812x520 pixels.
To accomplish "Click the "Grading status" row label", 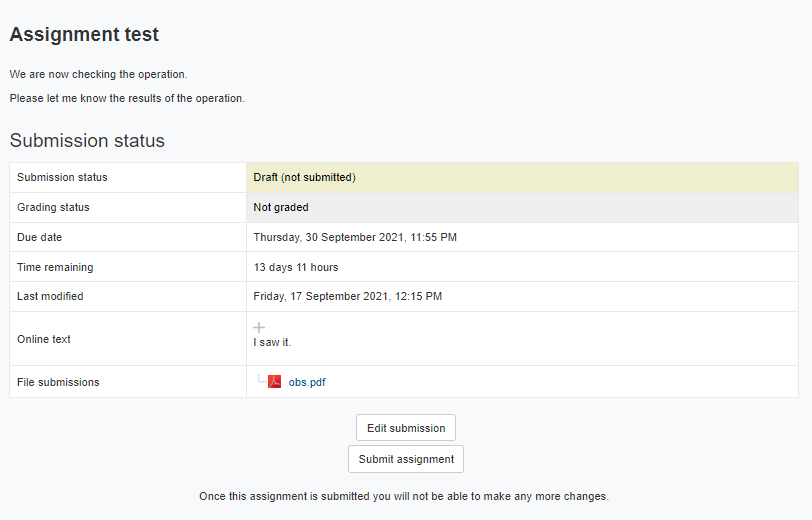I will pos(53,207).
